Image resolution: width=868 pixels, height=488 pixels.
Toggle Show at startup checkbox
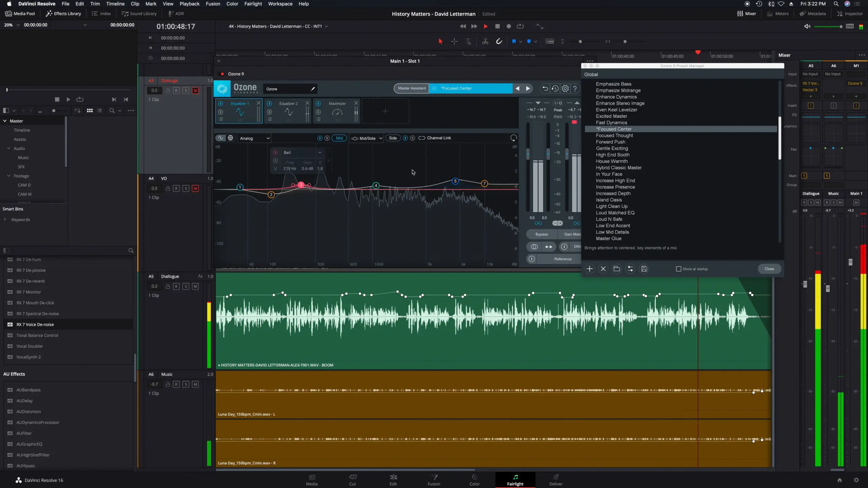point(678,269)
